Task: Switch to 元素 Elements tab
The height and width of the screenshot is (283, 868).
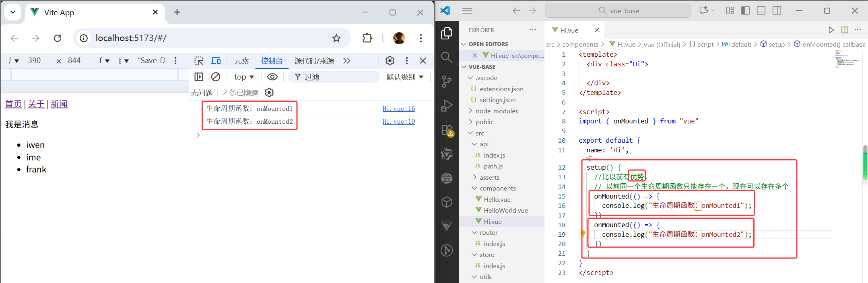Action: (241, 61)
